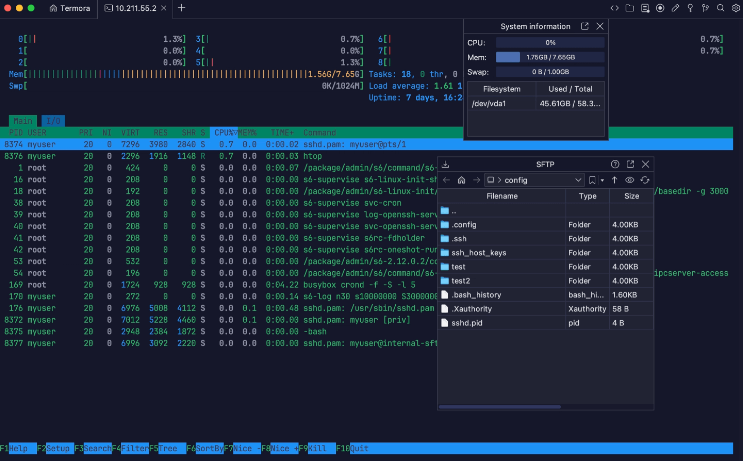Click htop F4 Filter
Image resolution: width=743 pixels, height=461 pixels.
(130, 448)
